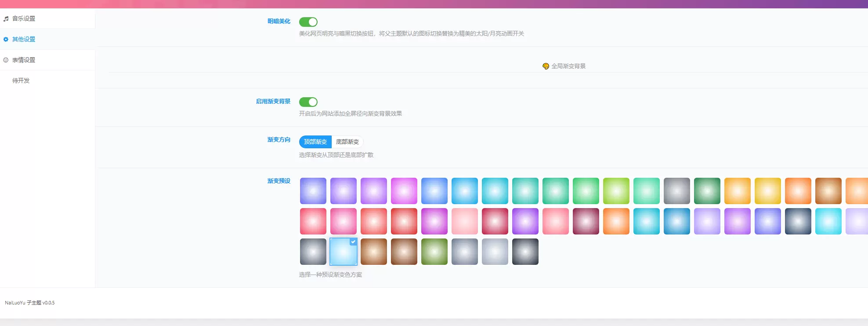Viewport: 868px width, 326px height.
Task: Pick the olive green preset in third row
Action: pyautogui.click(x=434, y=252)
